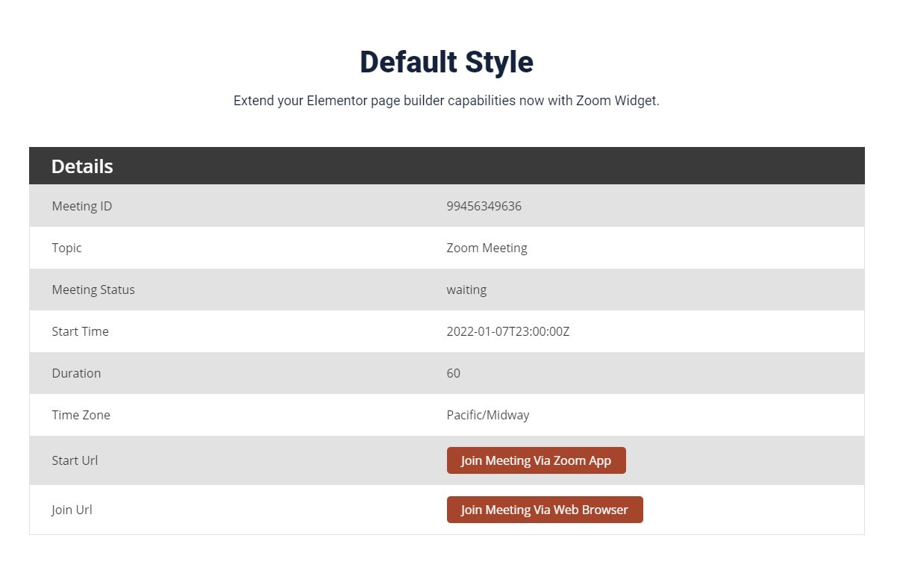
Task: Select the meeting ID number 99456349636
Action: (484, 206)
